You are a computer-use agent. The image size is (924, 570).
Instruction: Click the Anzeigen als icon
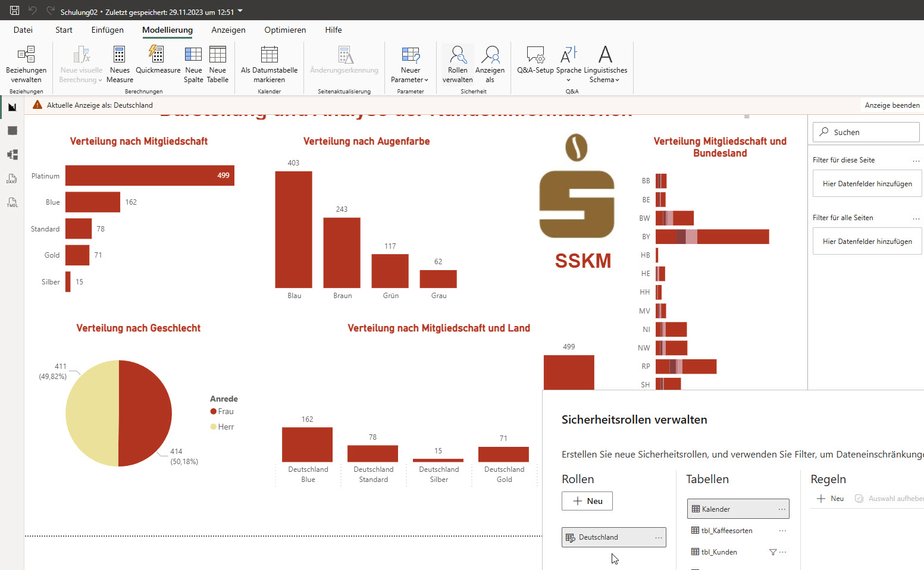[x=490, y=55]
